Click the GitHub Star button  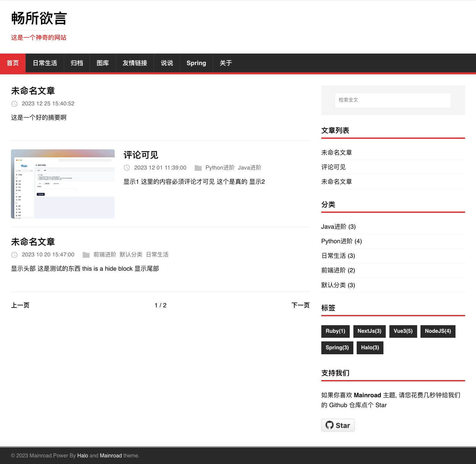coord(337,425)
